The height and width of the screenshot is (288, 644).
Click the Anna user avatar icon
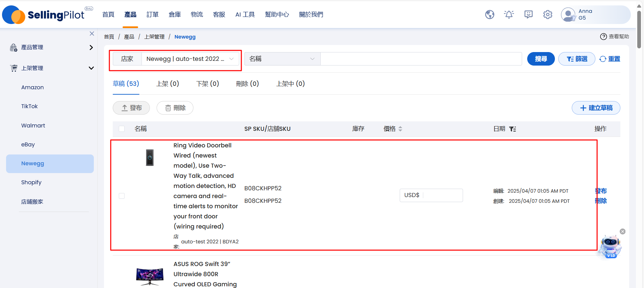[x=568, y=15]
